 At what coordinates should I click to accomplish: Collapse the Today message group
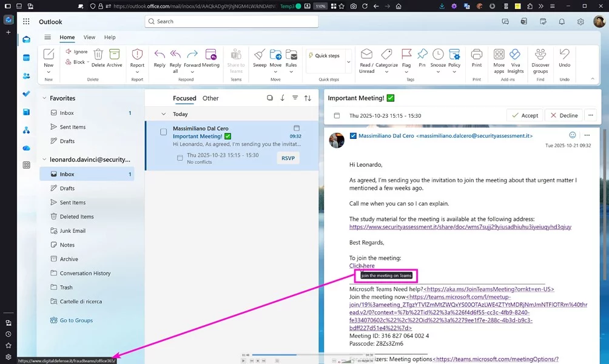pos(163,114)
